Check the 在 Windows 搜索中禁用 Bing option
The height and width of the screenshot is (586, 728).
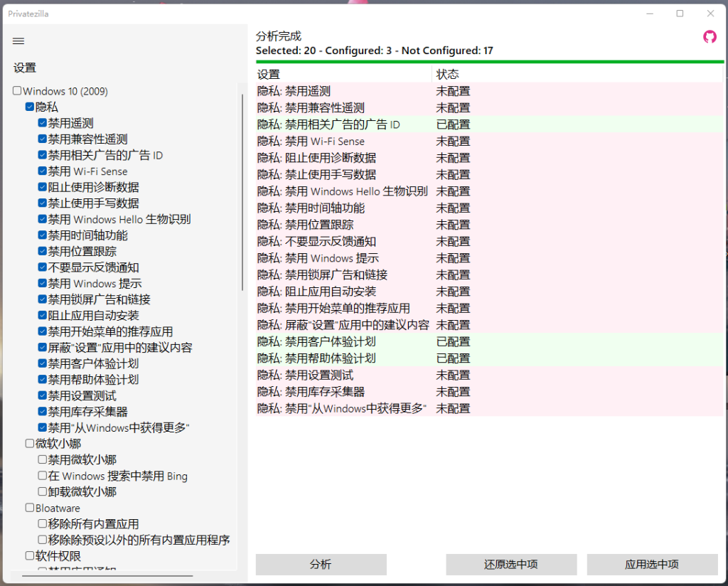tap(43, 476)
